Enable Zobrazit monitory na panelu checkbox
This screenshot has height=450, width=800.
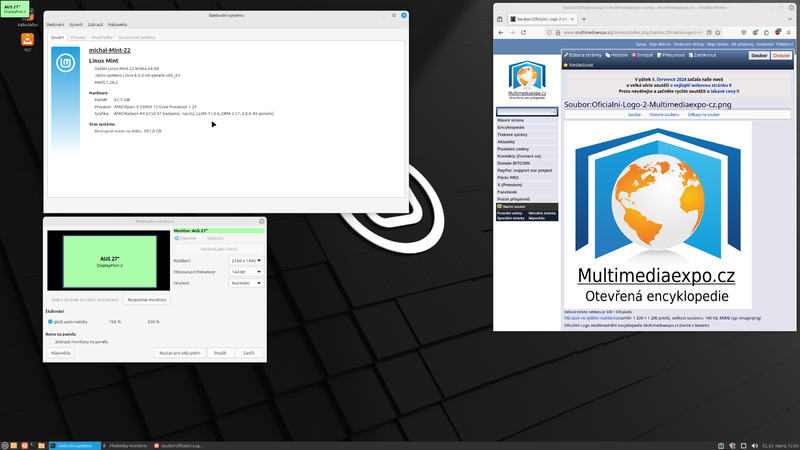52,341
